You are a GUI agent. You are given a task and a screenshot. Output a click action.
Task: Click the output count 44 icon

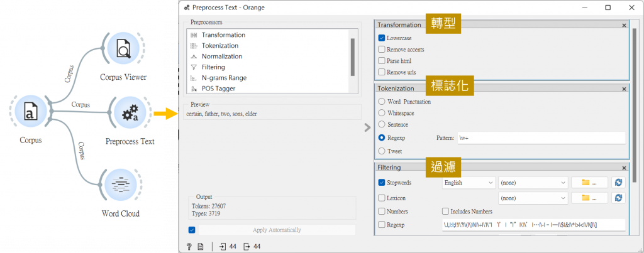point(247,247)
